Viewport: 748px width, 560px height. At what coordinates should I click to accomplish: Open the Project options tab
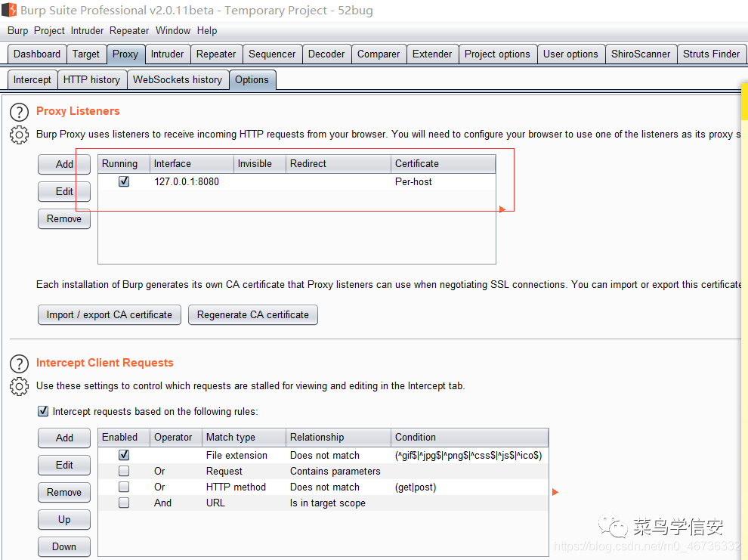[x=498, y=54]
